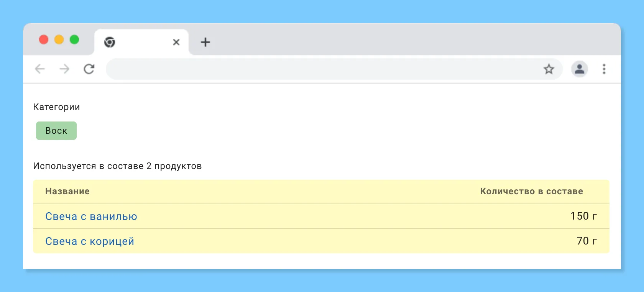Select the 70 г quantity cell
Image resolution: width=644 pixels, height=292 pixels.
point(586,241)
